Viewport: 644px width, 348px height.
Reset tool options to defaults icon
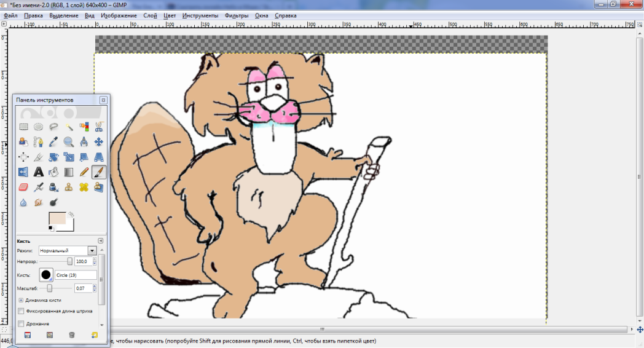(95, 335)
